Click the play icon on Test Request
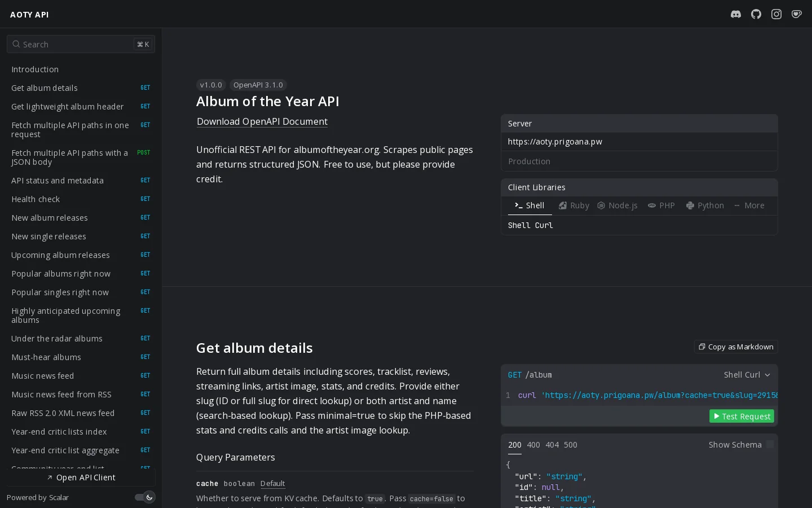Screen dimensions: 812x508 717,416
